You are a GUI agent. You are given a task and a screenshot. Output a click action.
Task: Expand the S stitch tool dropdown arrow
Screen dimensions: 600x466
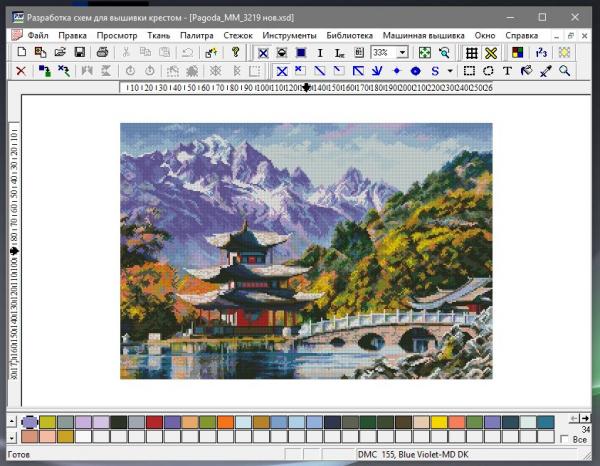[x=451, y=71]
